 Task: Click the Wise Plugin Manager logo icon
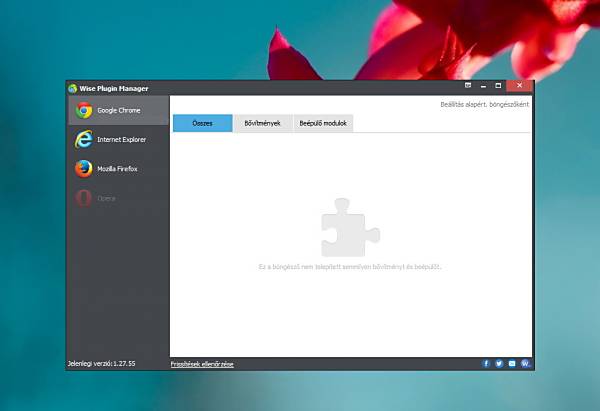(x=73, y=88)
